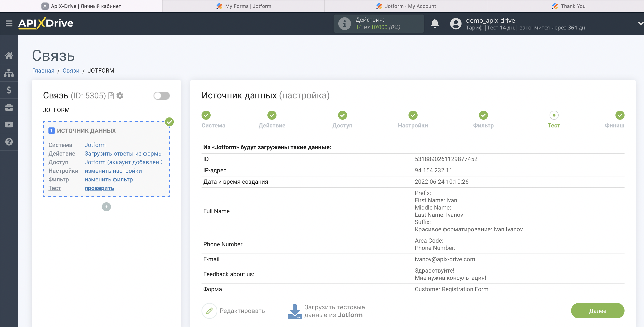Go to the Система step marker
The height and width of the screenshot is (327, 644).
pos(206,115)
